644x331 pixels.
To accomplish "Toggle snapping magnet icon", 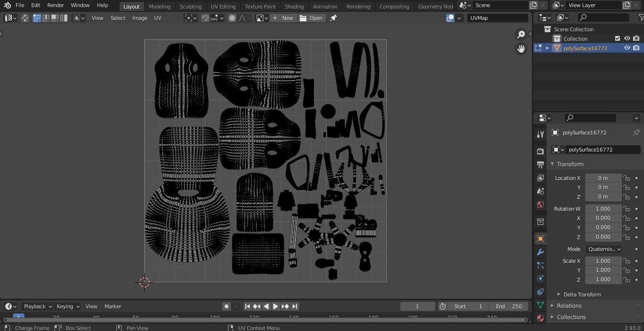I will tap(205, 18).
